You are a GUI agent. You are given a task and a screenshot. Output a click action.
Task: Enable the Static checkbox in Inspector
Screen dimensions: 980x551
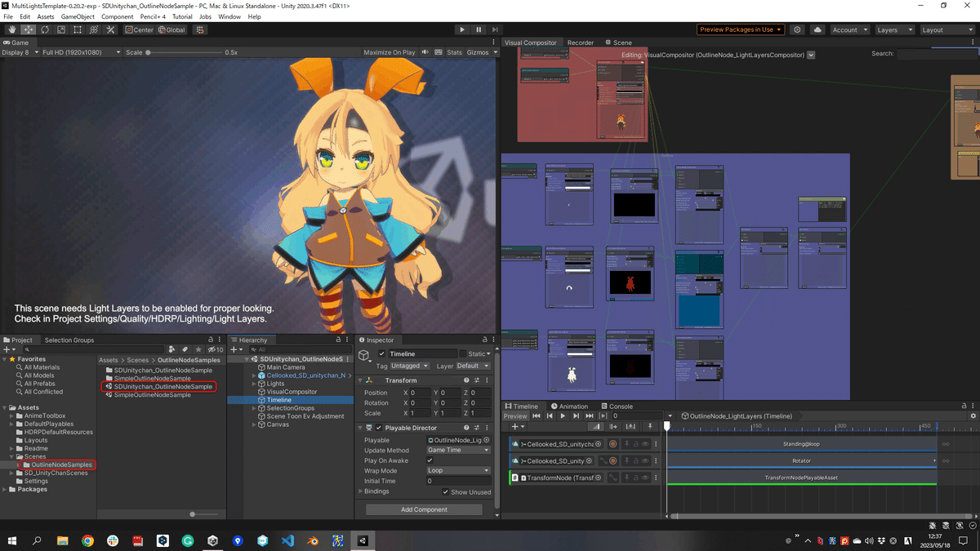463,354
